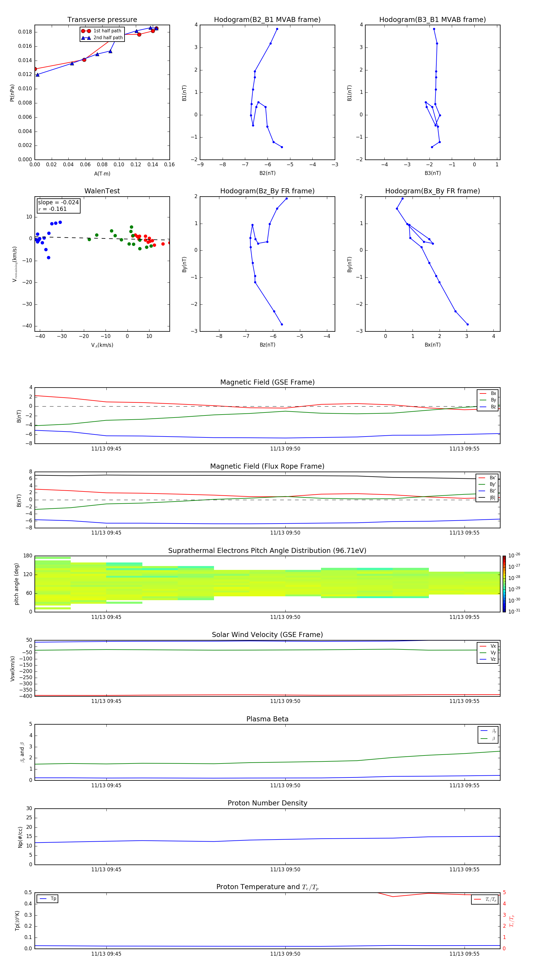535x980 pixels.
Task: Click the 'Hodogram(B2_B1 MVAB frame)' title
Action: tap(267, 20)
